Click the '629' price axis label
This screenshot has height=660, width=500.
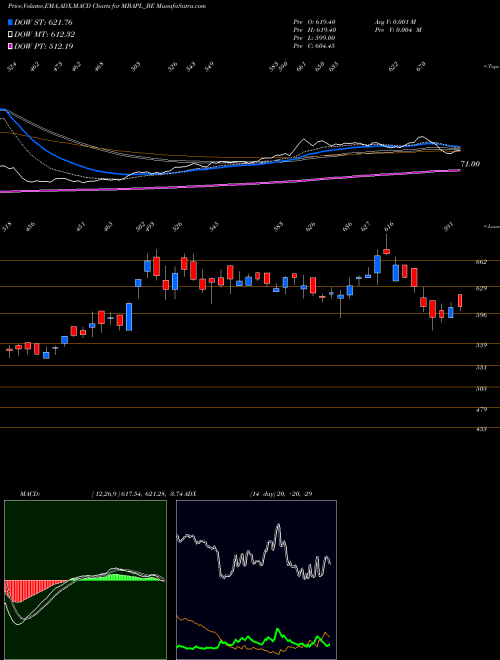[481, 288]
